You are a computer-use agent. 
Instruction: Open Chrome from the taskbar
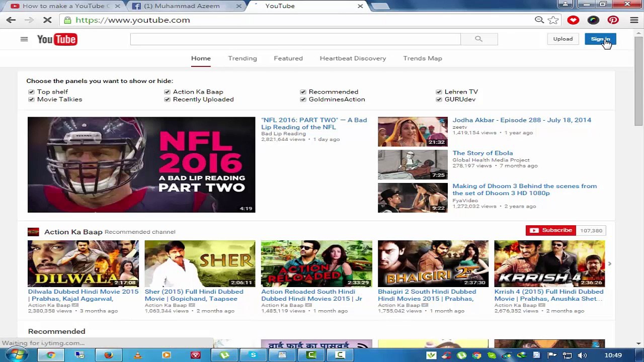[x=51, y=355]
